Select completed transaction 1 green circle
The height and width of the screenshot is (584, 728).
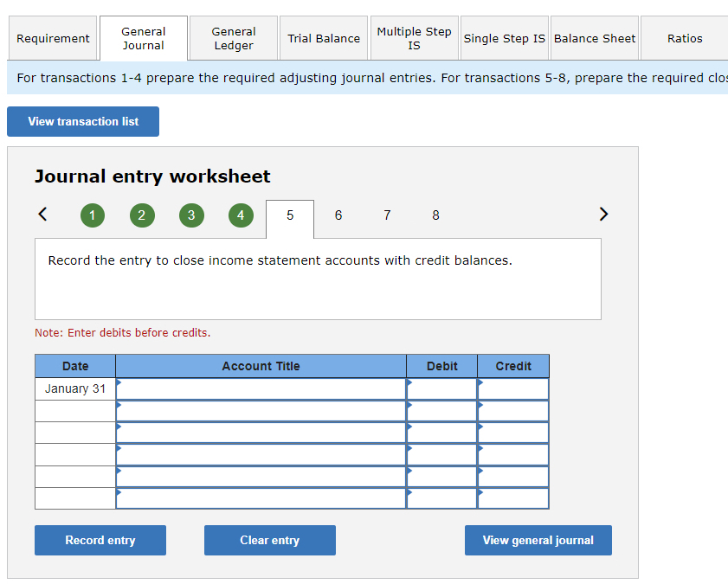click(93, 215)
